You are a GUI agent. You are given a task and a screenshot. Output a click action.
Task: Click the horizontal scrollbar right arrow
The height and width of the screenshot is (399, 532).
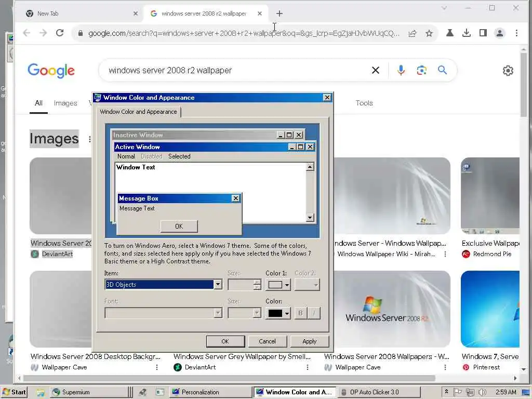point(515,378)
